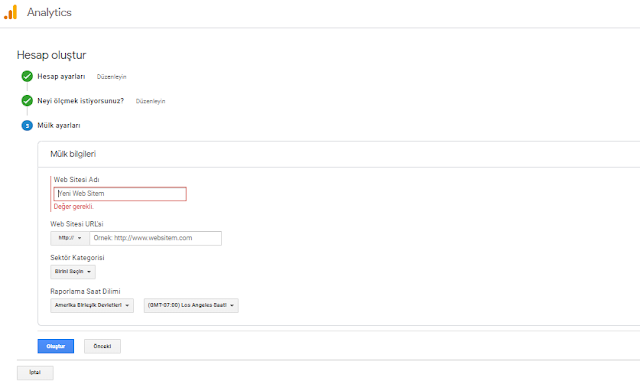Click the Web Sitesi URL'si label
This screenshot has height=391, width=640.
click(77, 224)
